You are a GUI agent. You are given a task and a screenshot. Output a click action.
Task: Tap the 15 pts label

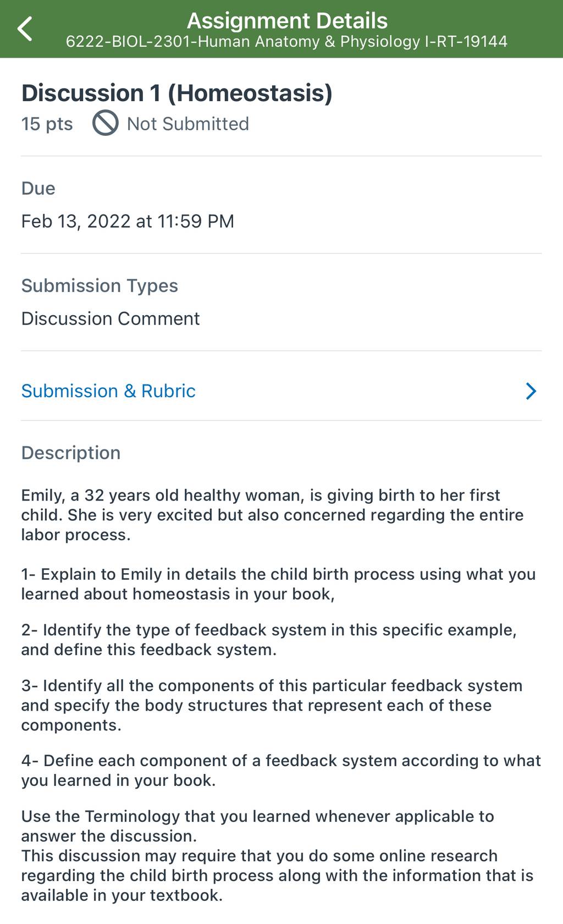tap(47, 124)
